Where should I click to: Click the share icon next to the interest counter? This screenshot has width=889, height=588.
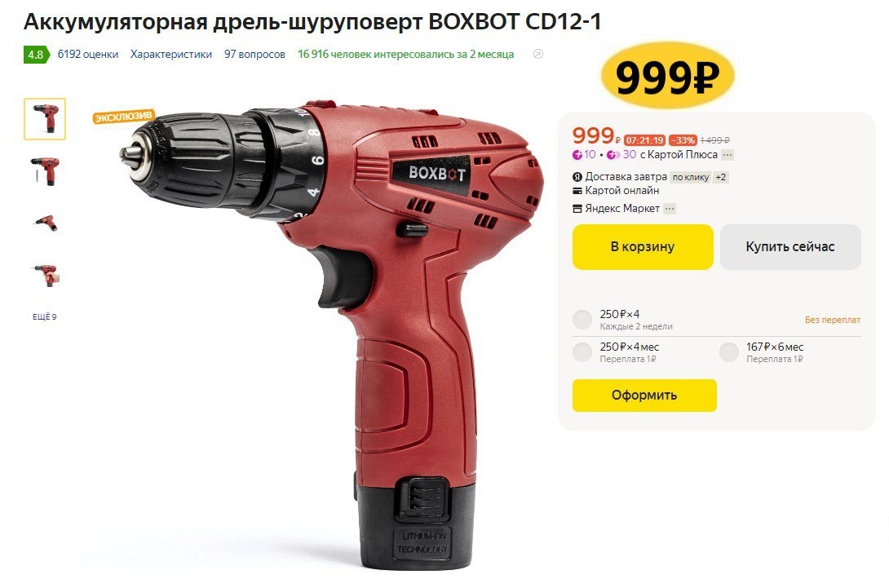point(538,54)
